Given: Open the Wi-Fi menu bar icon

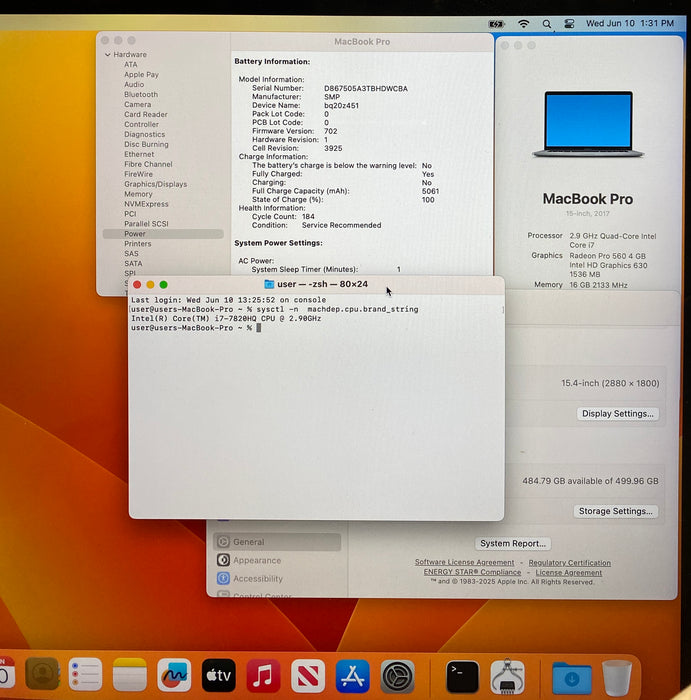Looking at the screenshot, I should 524,24.
